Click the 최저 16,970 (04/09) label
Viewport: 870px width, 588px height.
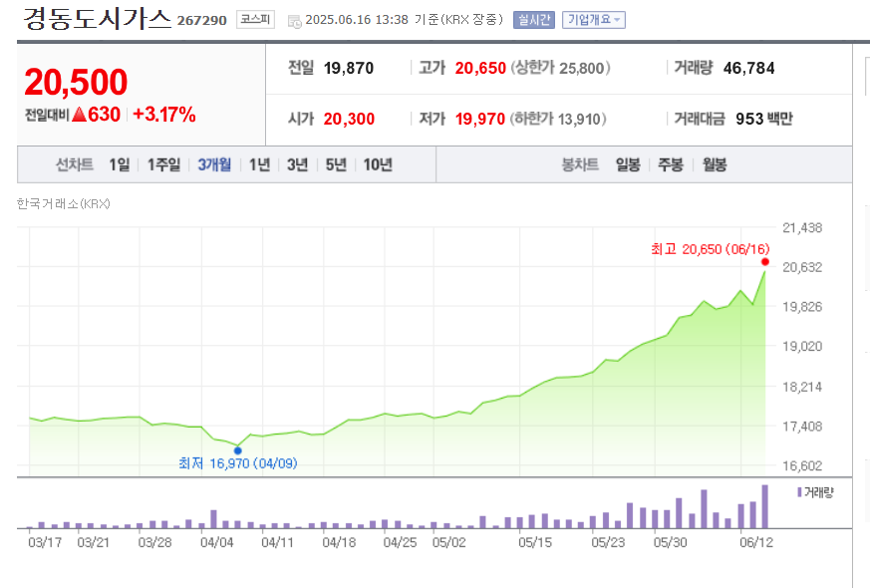click(238, 463)
